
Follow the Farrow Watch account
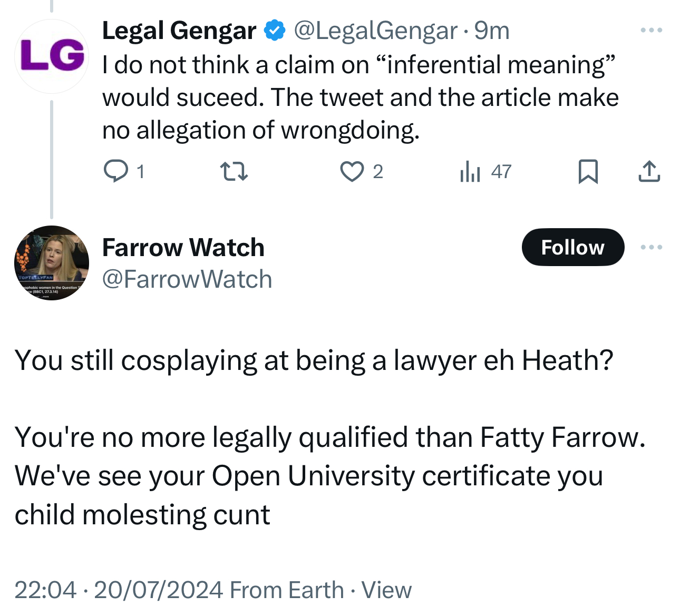[572, 247]
